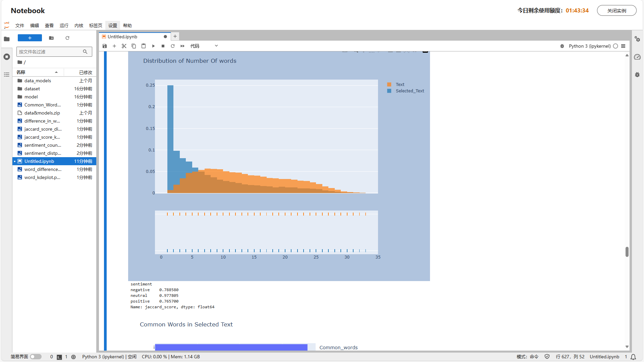Click the file name filter field
This screenshot has width=644, height=362.
pyautogui.click(x=54, y=52)
